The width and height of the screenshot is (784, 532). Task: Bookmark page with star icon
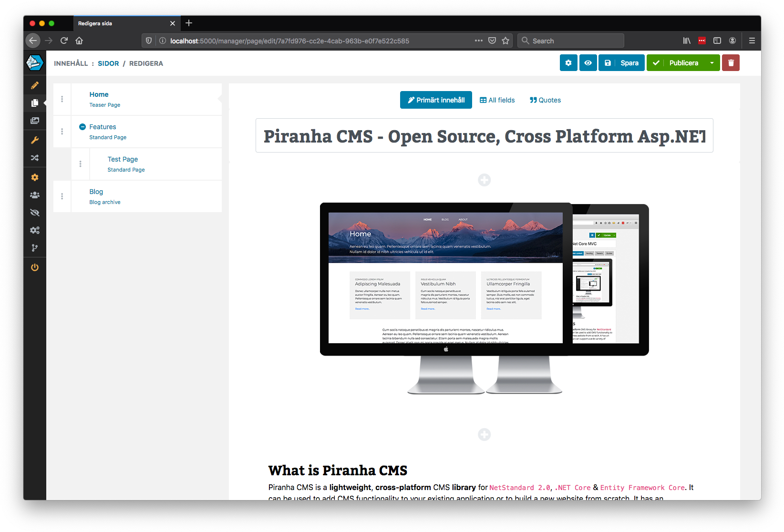point(505,41)
